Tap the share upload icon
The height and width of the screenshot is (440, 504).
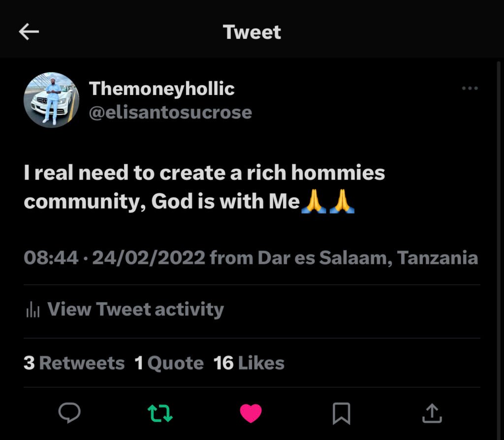click(x=432, y=413)
